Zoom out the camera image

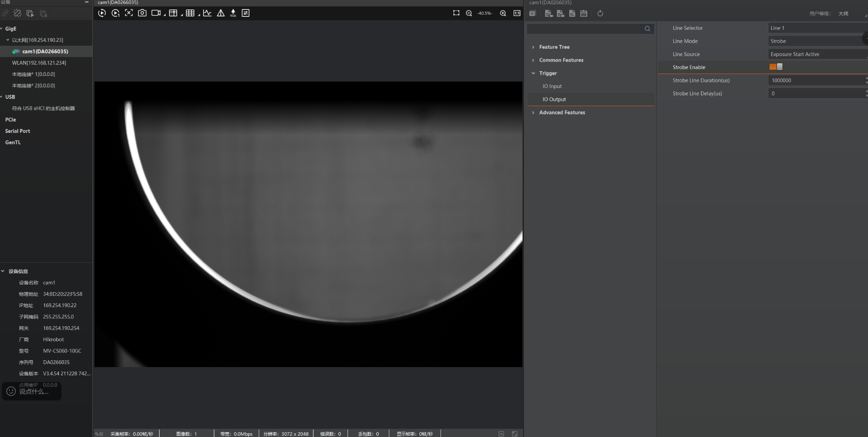pyautogui.click(x=469, y=13)
